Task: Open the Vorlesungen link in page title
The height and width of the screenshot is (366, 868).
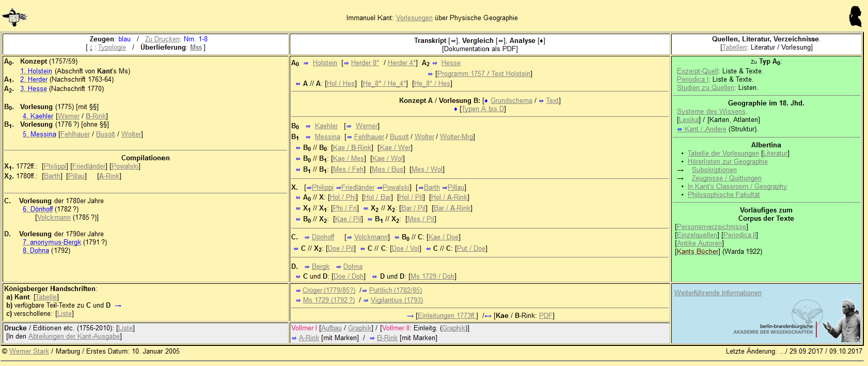Action: [414, 18]
